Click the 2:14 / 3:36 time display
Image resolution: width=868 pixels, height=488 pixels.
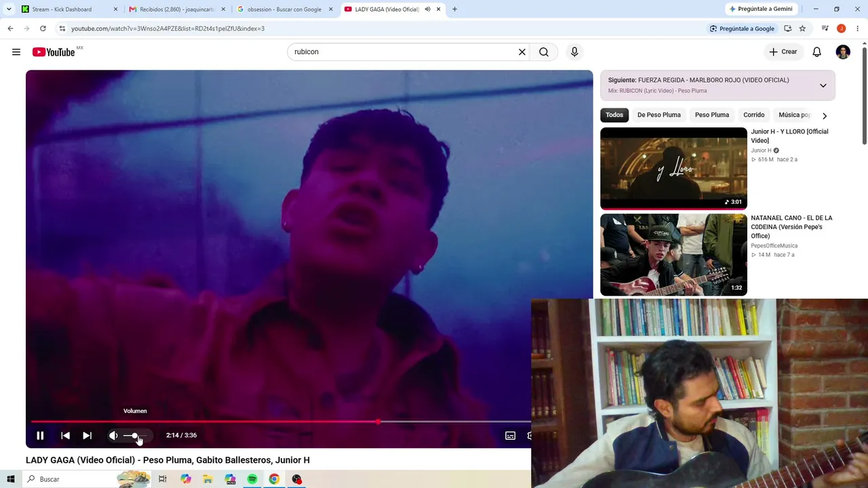coord(181,435)
